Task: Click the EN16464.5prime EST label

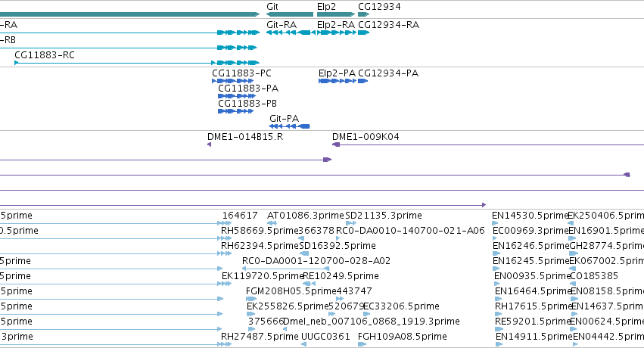Action: (534, 291)
